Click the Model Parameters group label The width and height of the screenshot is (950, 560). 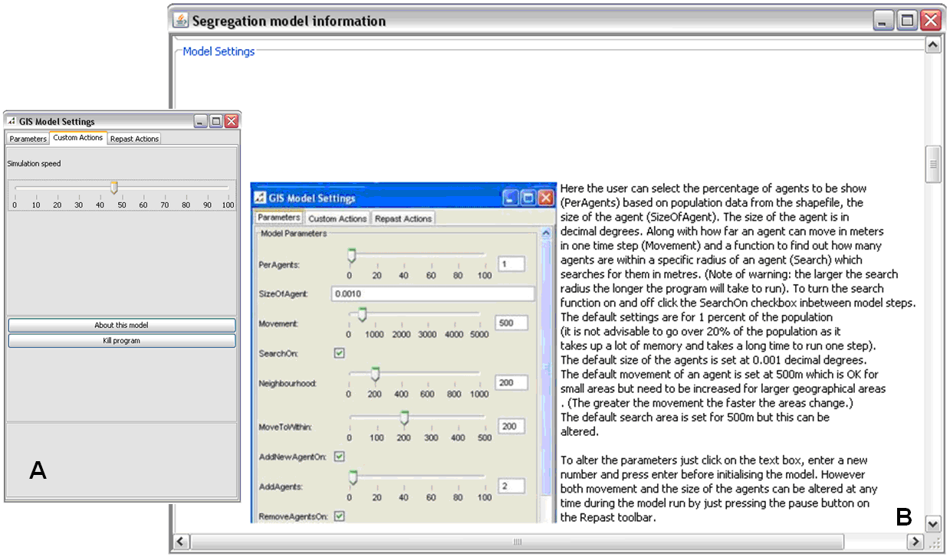[x=294, y=234]
